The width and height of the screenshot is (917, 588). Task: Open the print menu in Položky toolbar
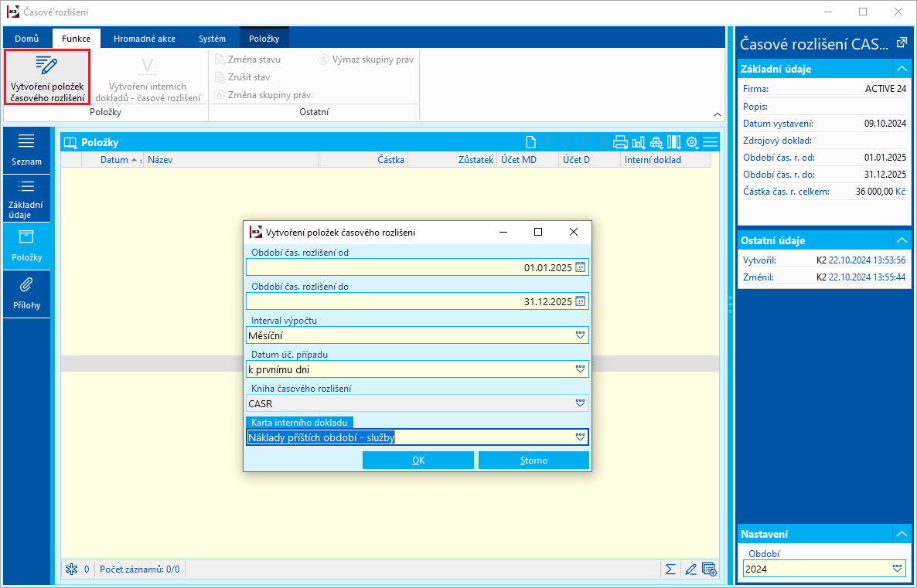(x=620, y=142)
